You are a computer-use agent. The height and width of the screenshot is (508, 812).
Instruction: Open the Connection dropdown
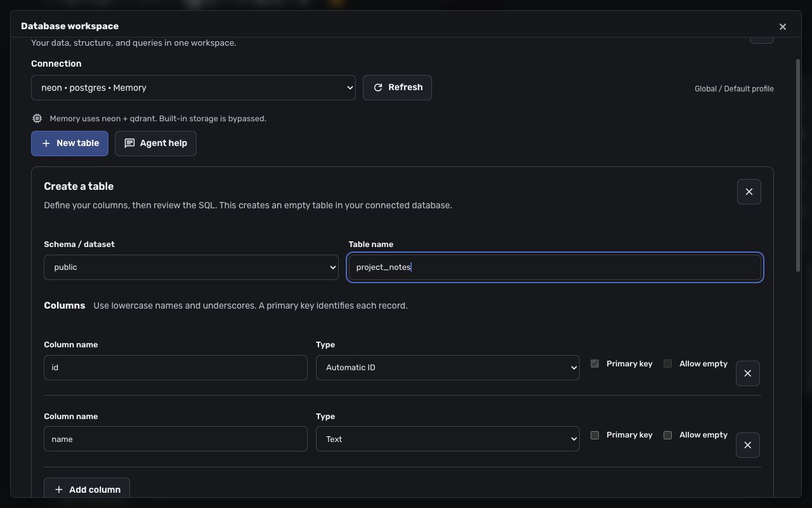[193, 88]
